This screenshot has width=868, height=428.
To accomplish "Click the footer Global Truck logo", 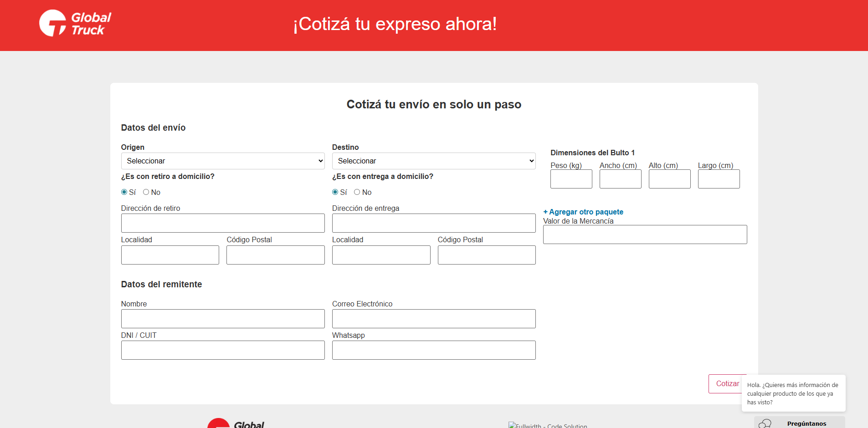I will (x=236, y=423).
